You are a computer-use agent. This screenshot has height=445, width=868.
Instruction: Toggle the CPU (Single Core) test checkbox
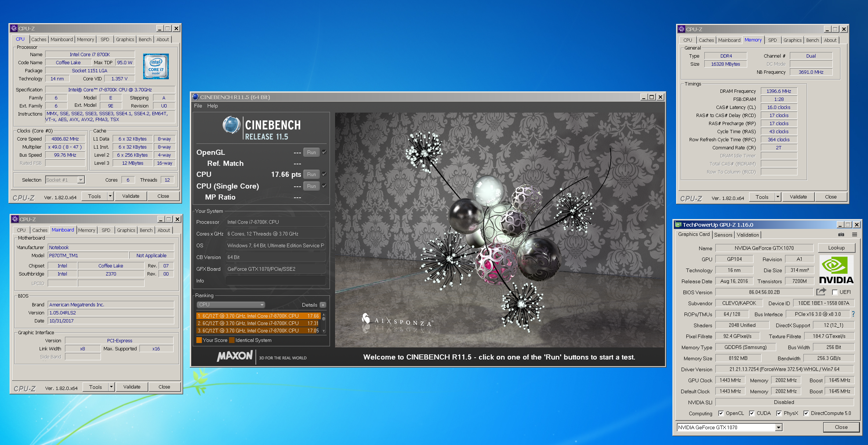324,186
